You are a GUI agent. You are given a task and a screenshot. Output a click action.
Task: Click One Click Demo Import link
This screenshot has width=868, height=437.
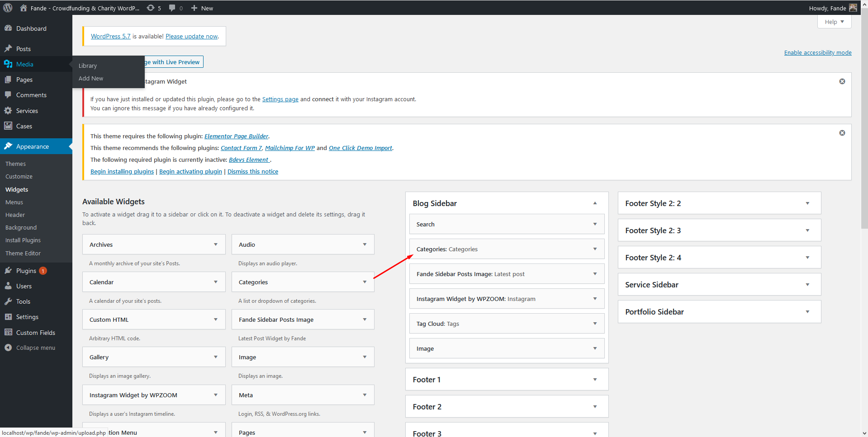tap(360, 148)
